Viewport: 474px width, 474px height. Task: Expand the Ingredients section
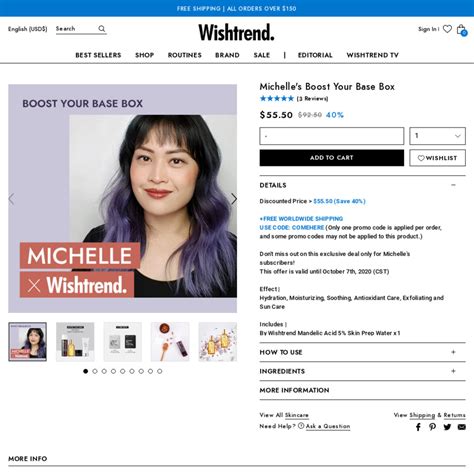pos(453,371)
